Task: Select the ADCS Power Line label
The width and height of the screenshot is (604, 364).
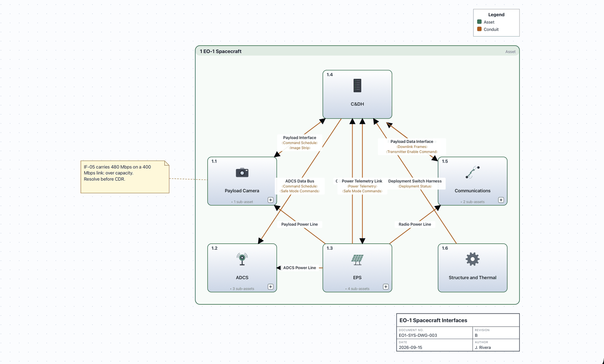Action: tap(300, 268)
